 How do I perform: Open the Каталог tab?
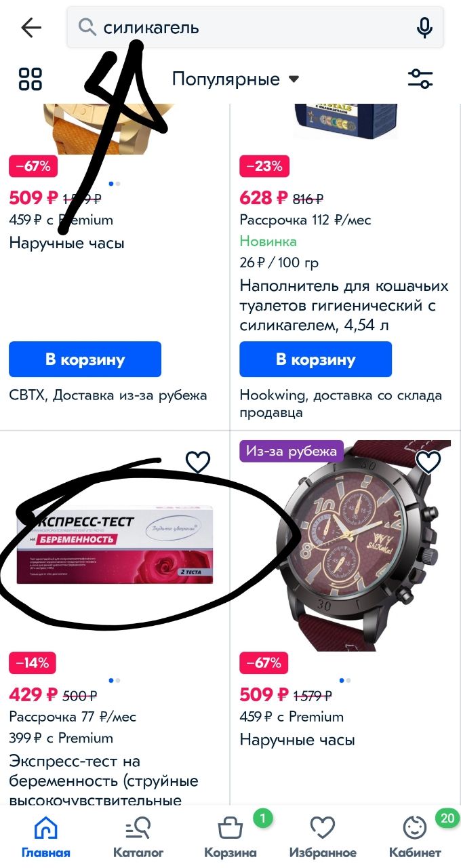pos(138,837)
